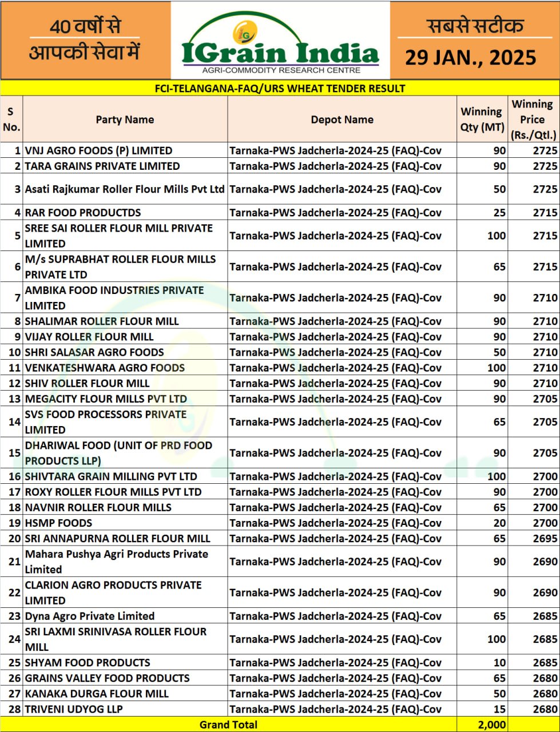Viewport: 560px width, 732px height.
Task: Select the SHALIMAR ROLLER FLOUR MILL cell
Action: [x=102, y=321]
